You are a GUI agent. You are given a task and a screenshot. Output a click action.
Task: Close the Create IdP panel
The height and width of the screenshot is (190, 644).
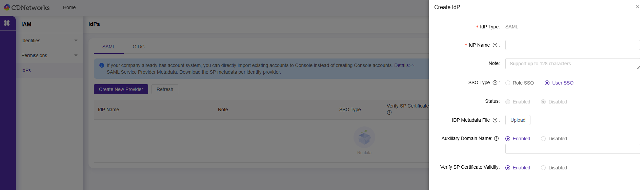pyautogui.click(x=637, y=7)
